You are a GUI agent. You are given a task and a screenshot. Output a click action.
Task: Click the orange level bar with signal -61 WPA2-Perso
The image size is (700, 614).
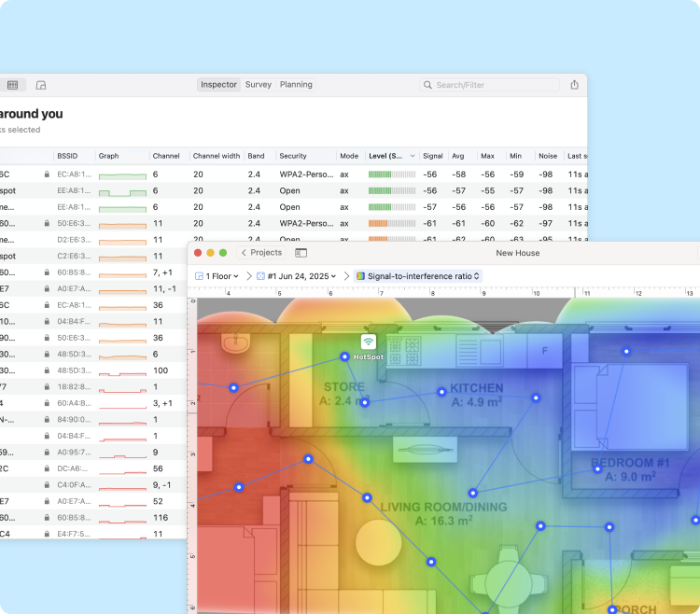392,224
